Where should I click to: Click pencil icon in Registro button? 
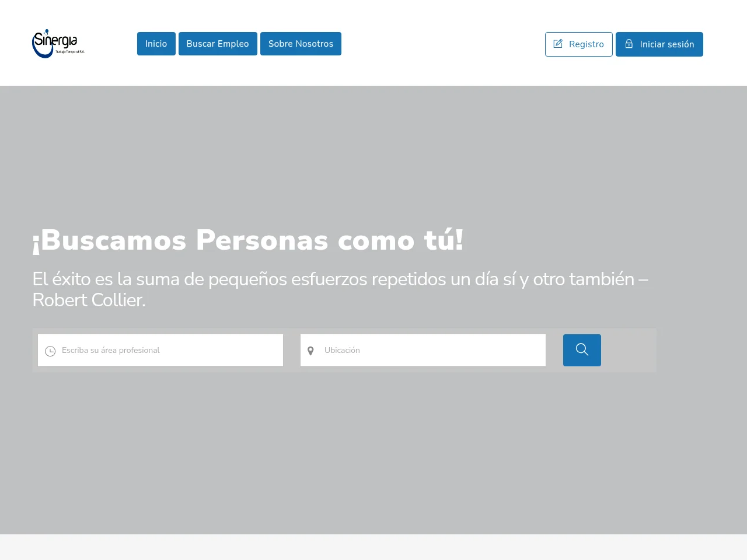point(558,44)
